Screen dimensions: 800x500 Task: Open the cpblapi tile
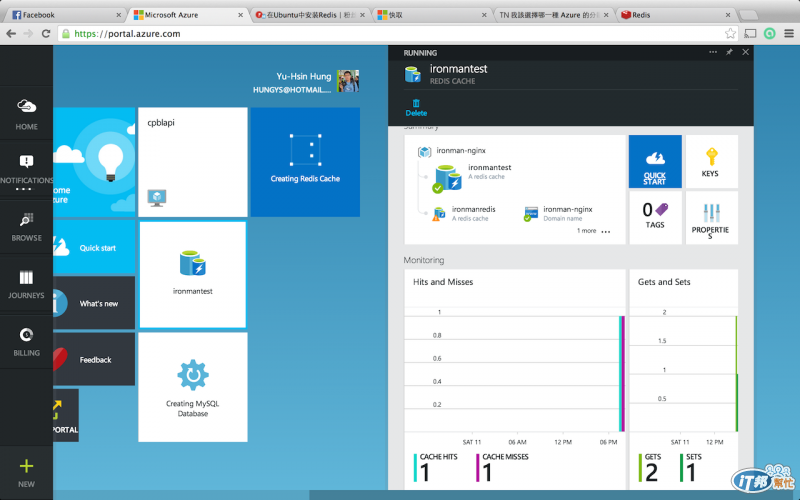(x=192, y=162)
